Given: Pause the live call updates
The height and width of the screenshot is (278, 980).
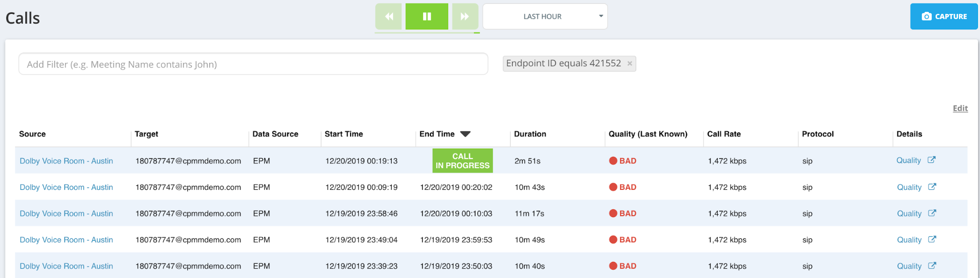Looking at the screenshot, I should click(427, 17).
